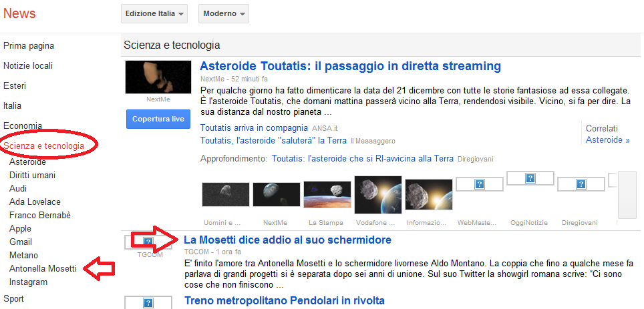This screenshot has width=644, height=309.
Task: Click the Copertura live button
Action: [159, 119]
